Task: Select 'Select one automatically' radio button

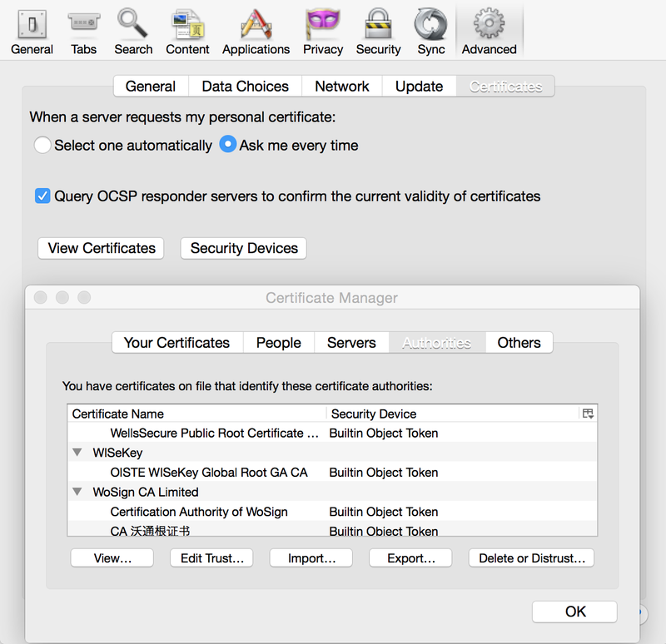Action: (x=42, y=145)
